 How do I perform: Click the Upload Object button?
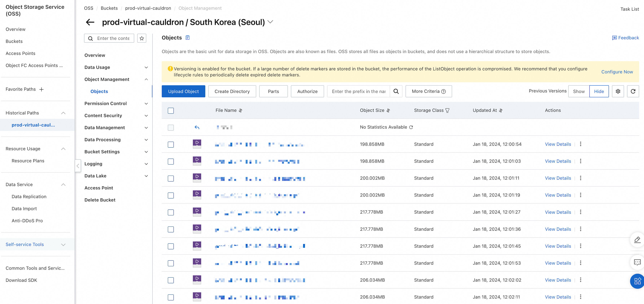(183, 91)
